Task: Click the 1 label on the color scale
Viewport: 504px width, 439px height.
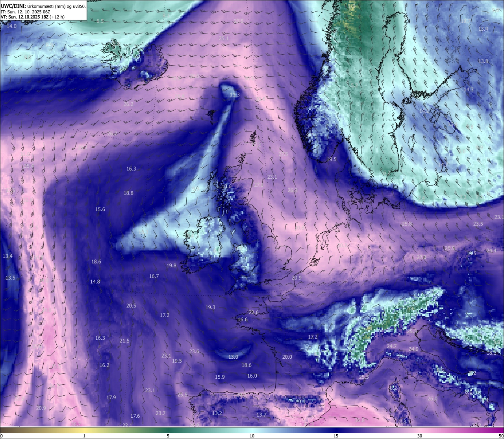Action: click(84, 436)
